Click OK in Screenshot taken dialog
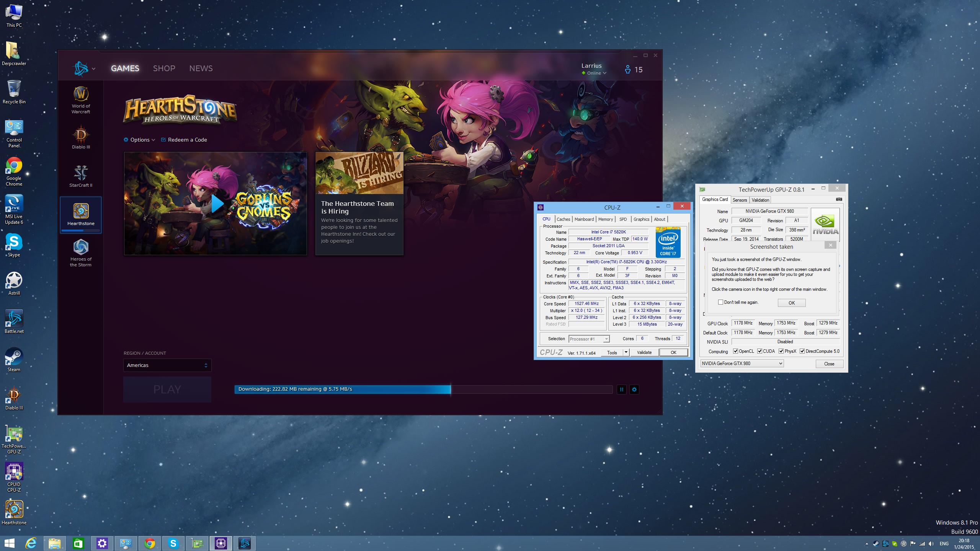Screen dimensions: 980x551 [x=792, y=303]
